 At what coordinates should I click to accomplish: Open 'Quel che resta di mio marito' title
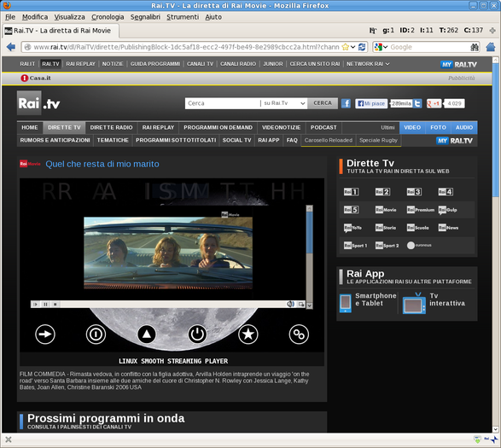[102, 164]
